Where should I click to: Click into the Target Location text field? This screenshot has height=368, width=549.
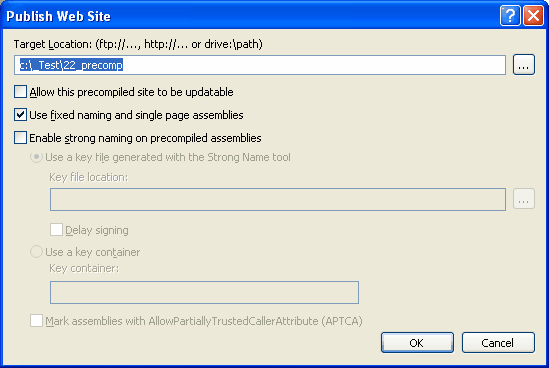click(x=260, y=65)
